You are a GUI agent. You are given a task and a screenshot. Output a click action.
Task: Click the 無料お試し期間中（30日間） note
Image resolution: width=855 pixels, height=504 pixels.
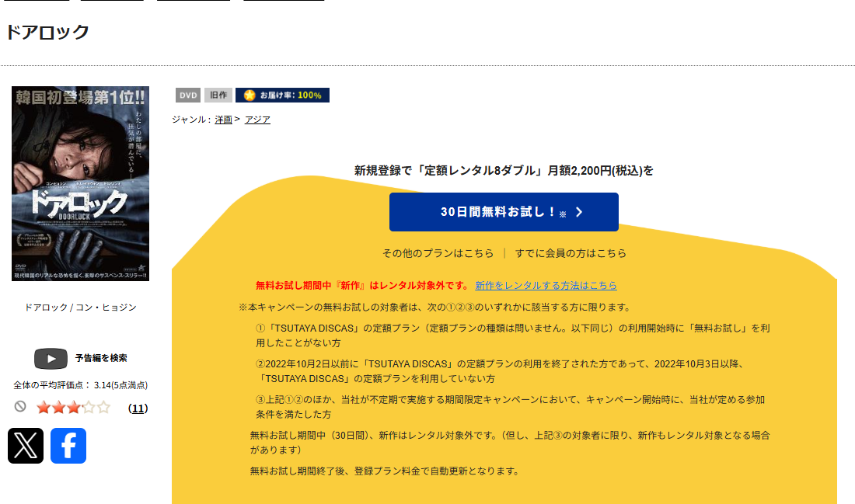point(510,443)
